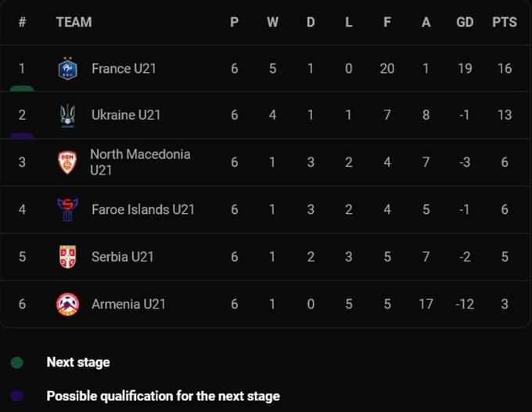Viewport: 532px width, 412px height.
Task: Click the green Next stage legend dot
Action: 16,363
